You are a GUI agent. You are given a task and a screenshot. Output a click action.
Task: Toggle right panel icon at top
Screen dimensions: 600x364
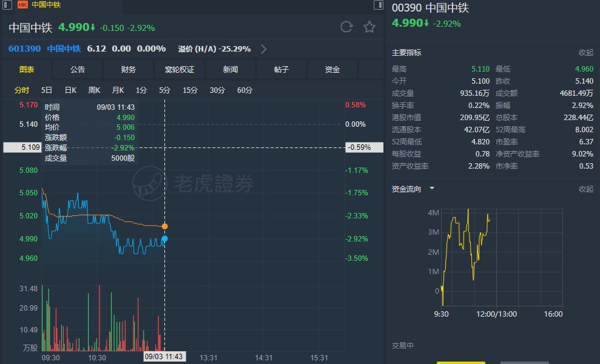[379, 5]
